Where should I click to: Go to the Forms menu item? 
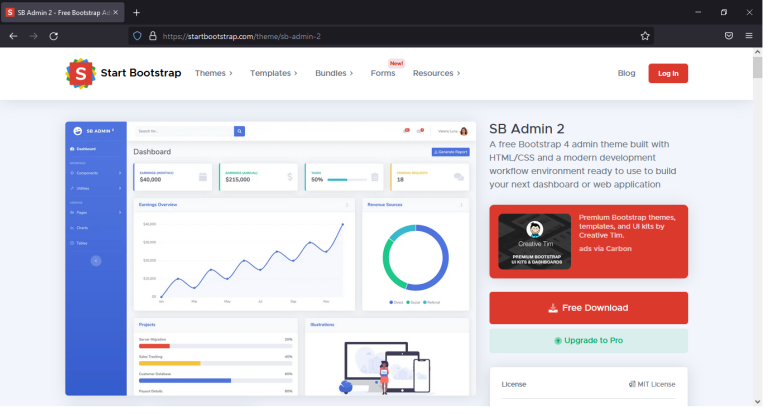(382, 73)
